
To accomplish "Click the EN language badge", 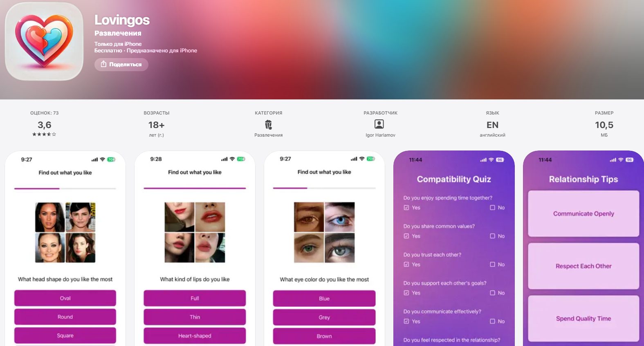I will (x=492, y=125).
